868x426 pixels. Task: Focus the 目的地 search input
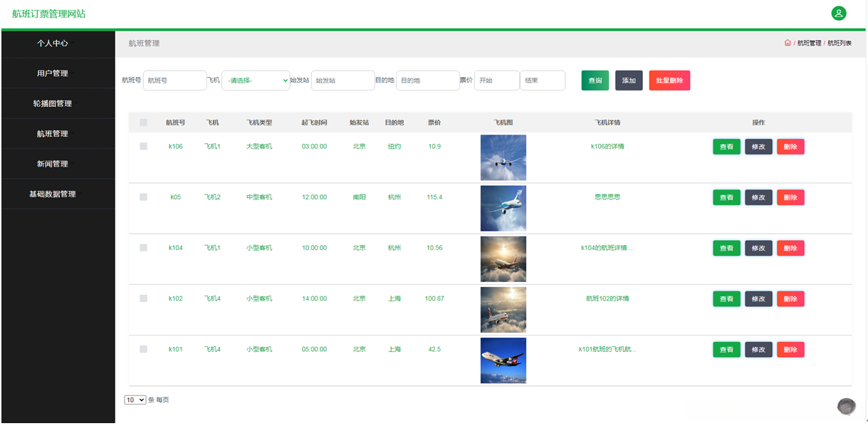click(x=428, y=80)
